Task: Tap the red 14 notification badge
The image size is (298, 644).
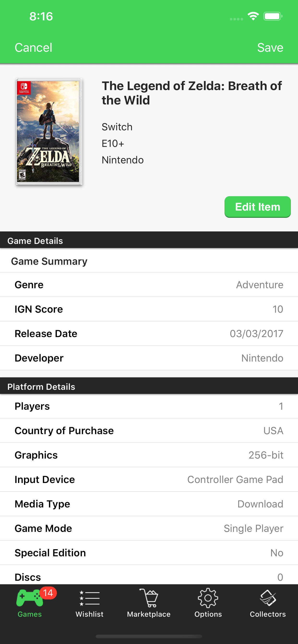Action: 48,593
